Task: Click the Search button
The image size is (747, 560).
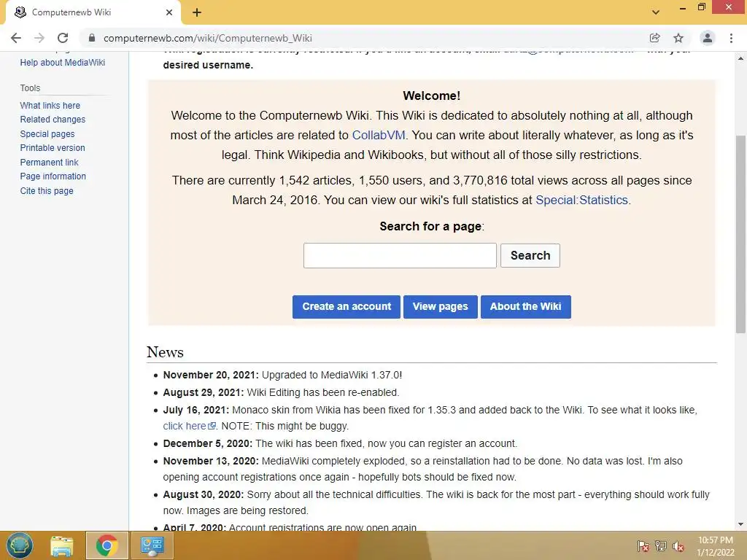Action: (x=530, y=256)
